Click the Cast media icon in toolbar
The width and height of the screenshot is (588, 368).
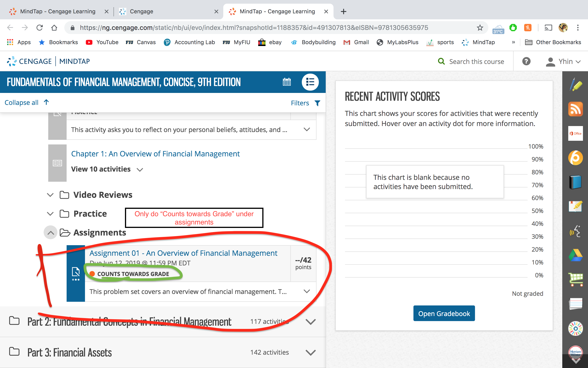pos(548,28)
